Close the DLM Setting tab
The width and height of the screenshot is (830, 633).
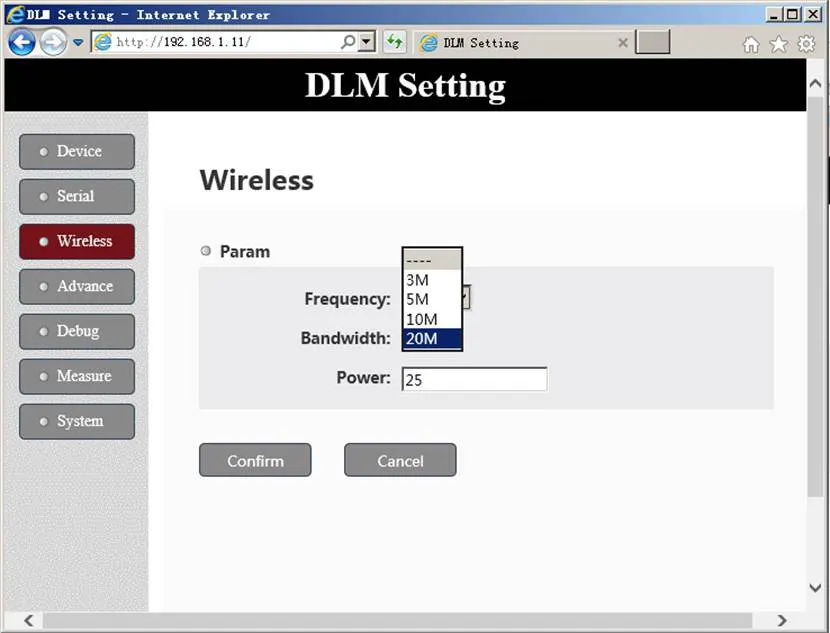pos(623,43)
